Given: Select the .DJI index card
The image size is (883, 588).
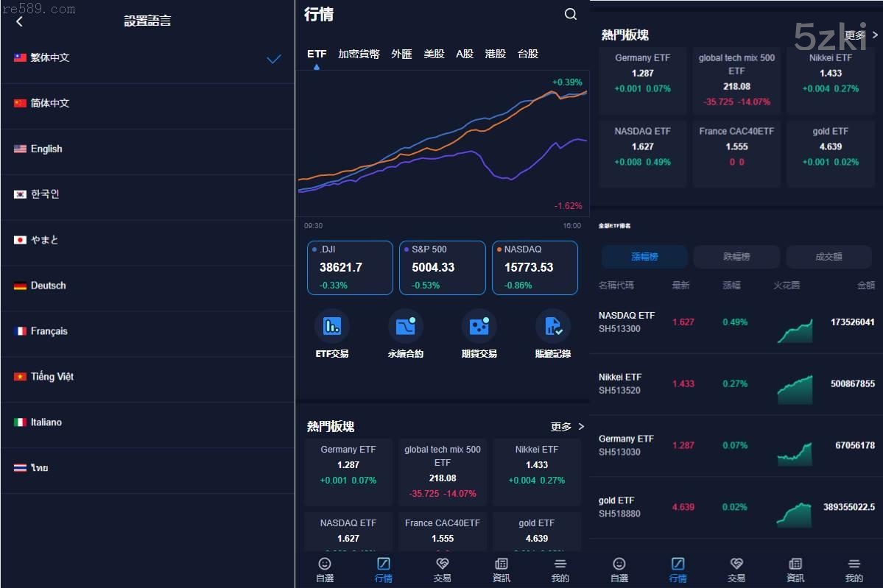Looking at the screenshot, I should pyautogui.click(x=350, y=268).
